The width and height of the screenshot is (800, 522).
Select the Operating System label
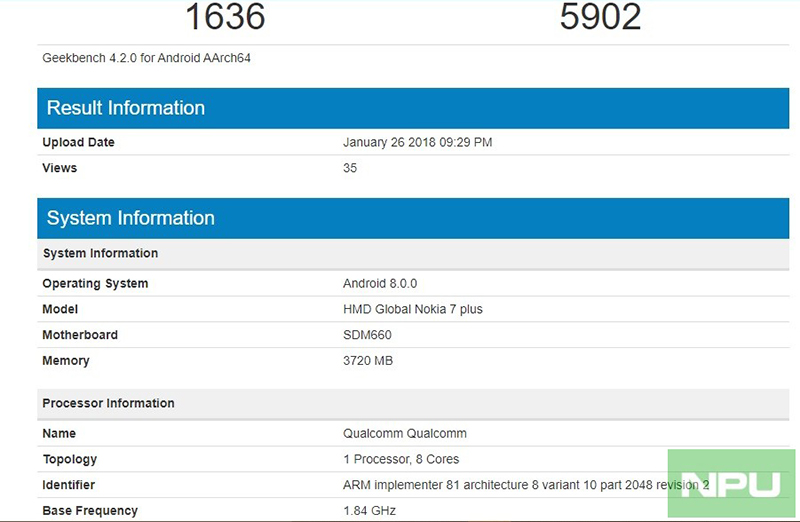[95, 284]
